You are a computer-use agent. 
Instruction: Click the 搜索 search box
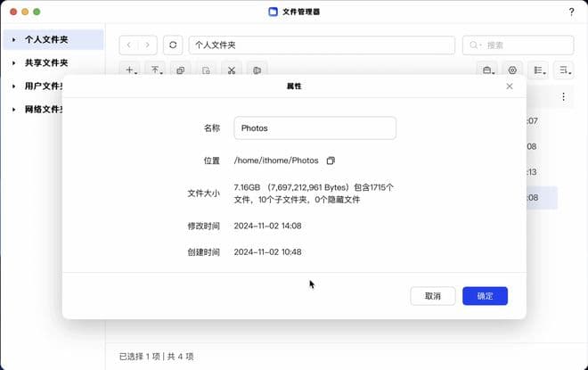tap(518, 45)
